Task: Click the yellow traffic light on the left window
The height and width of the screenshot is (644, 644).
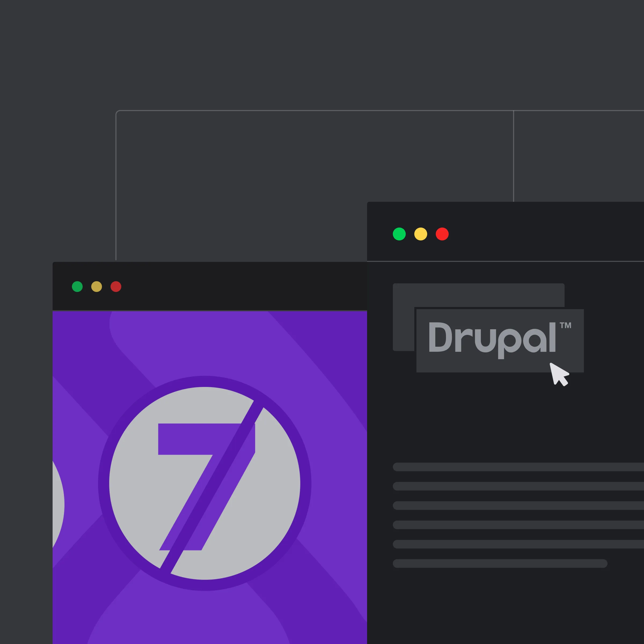Action: pos(96,286)
